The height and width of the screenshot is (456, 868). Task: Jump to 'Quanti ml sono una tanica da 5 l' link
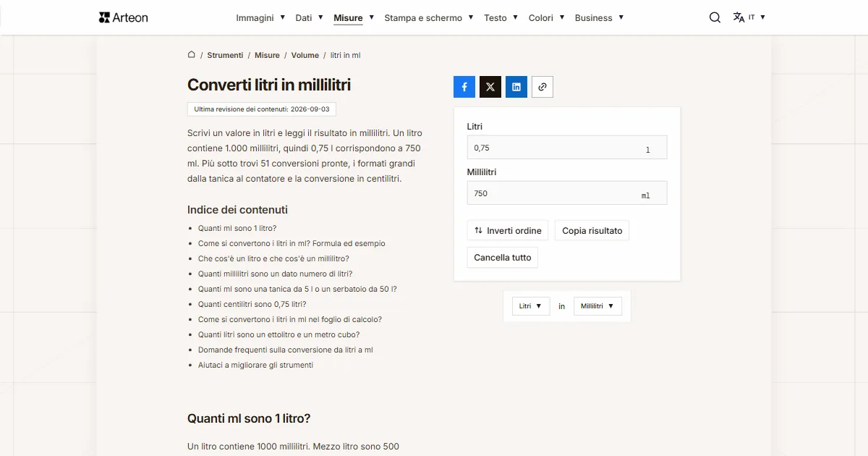[297, 289]
